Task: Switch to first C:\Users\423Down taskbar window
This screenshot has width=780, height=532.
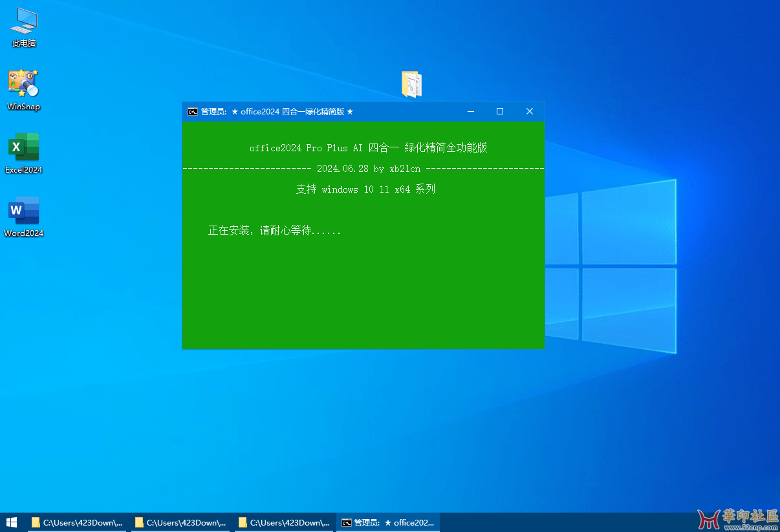Action: pos(78,522)
